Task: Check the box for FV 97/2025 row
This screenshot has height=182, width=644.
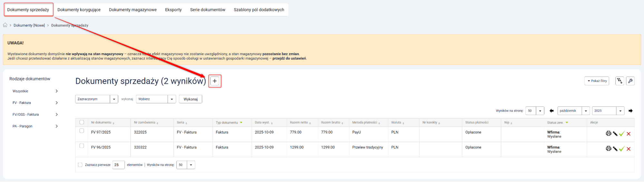Action: (82, 131)
